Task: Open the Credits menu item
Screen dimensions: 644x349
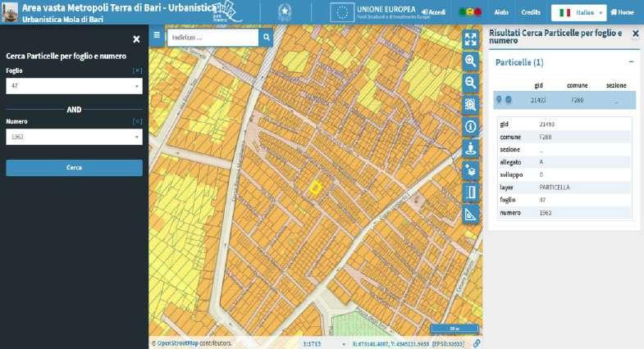Action: [531, 12]
